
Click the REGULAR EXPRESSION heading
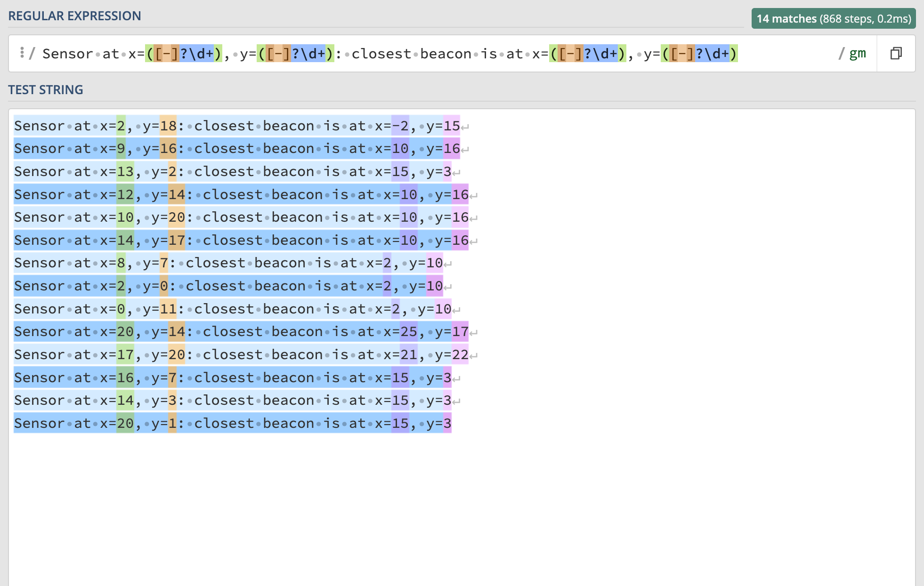click(74, 16)
